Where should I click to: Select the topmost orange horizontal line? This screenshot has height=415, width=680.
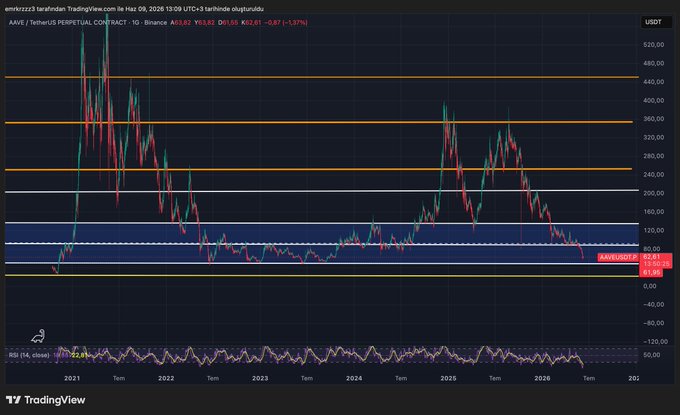tap(321, 77)
